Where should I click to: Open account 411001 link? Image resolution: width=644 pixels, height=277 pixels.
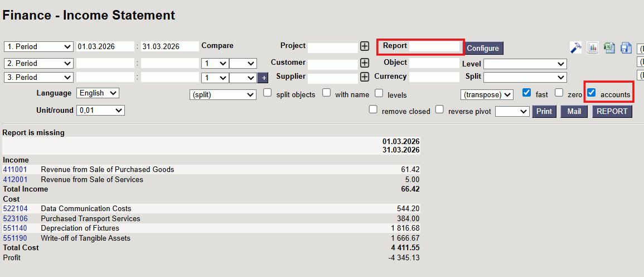pyautogui.click(x=15, y=169)
